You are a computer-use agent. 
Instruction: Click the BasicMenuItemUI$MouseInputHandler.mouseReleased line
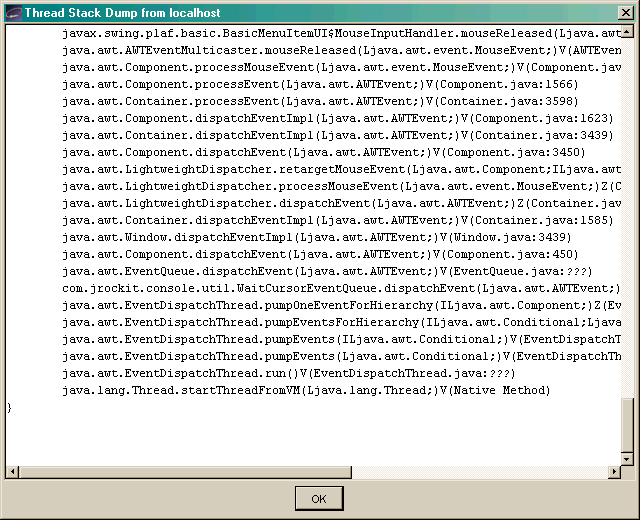[x=342, y=33]
